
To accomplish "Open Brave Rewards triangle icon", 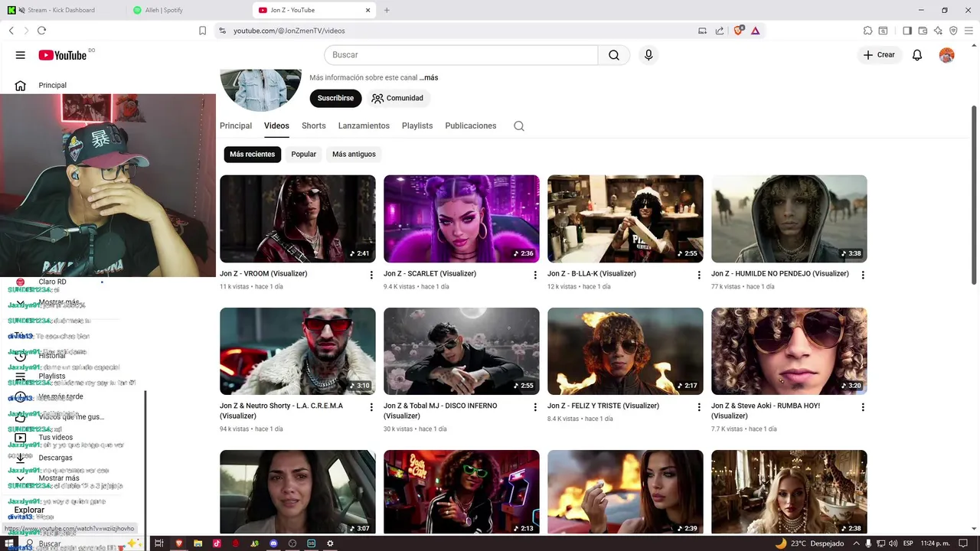I will [756, 31].
